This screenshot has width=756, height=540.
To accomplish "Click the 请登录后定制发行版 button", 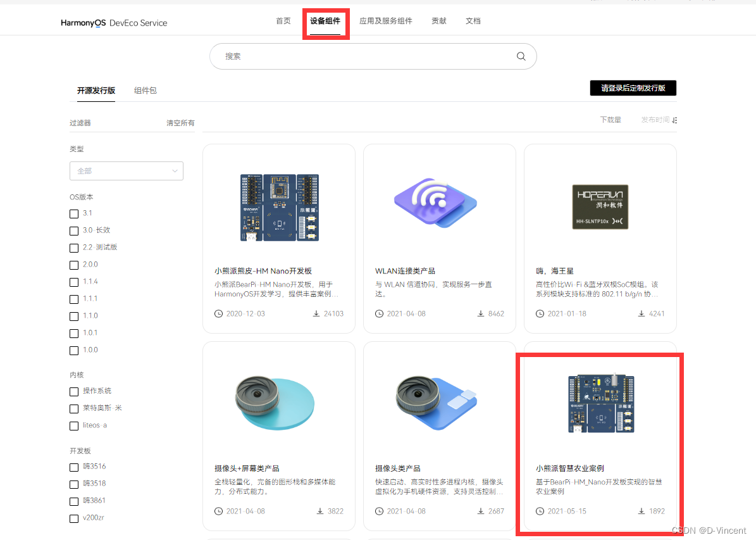I will pos(633,88).
